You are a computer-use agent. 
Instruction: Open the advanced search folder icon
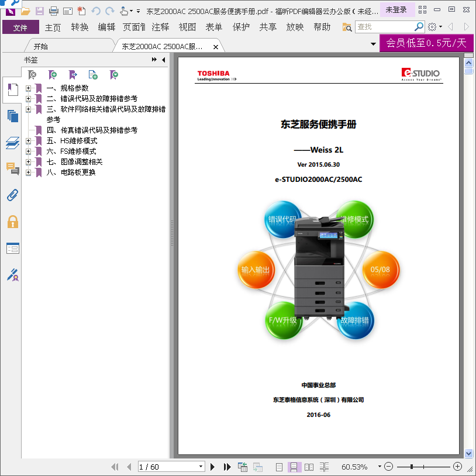pos(347,27)
